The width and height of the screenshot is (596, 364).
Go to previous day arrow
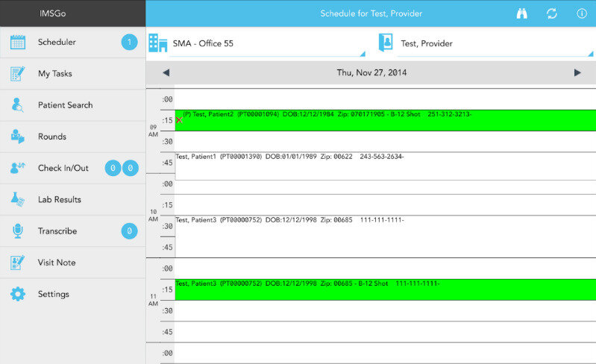pyautogui.click(x=166, y=72)
